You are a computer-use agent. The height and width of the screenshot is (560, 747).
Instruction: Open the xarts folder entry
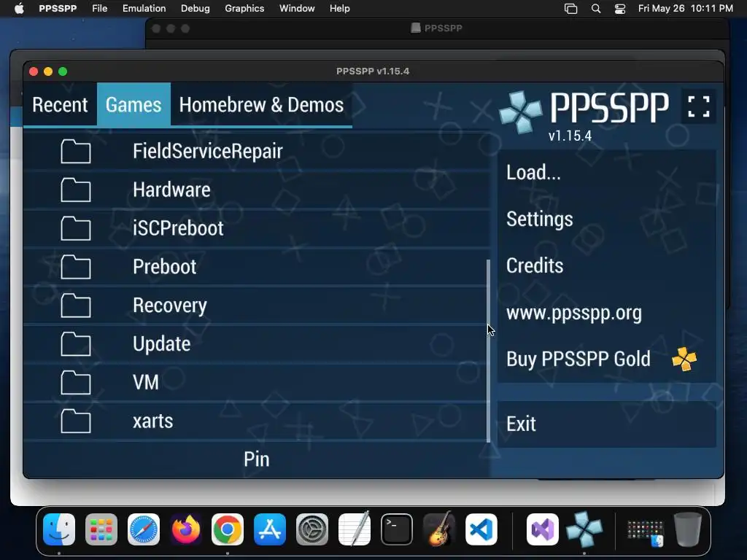point(256,421)
